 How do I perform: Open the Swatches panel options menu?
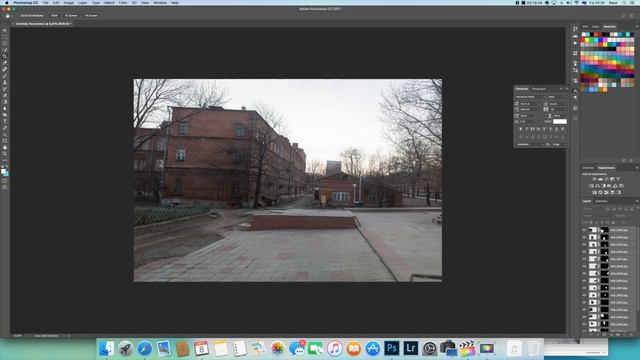point(637,27)
